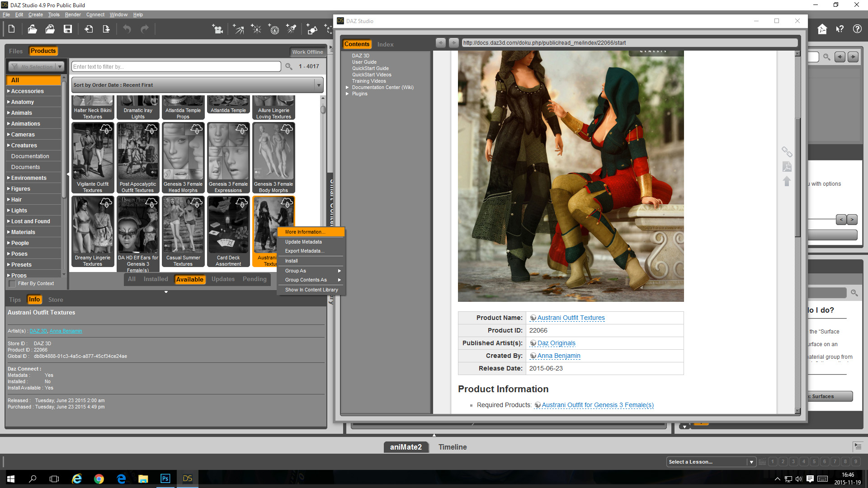868x488 pixels.
Task: Create a new camera with the camera icon
Action: click(217, 29)
